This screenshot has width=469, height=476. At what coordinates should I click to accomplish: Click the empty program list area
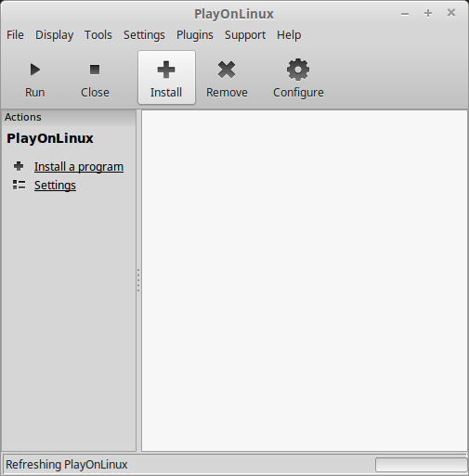pos(305,280)
